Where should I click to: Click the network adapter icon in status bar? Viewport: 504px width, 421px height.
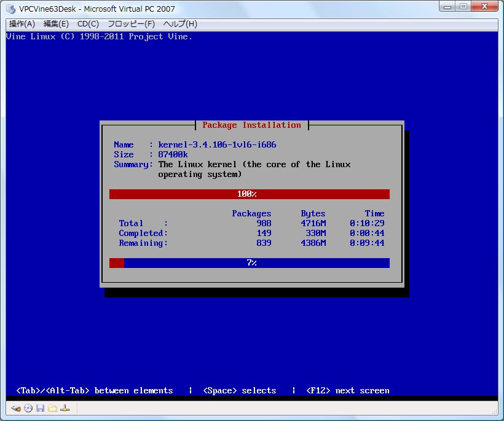pyautogui.click(x=65, y=409)
